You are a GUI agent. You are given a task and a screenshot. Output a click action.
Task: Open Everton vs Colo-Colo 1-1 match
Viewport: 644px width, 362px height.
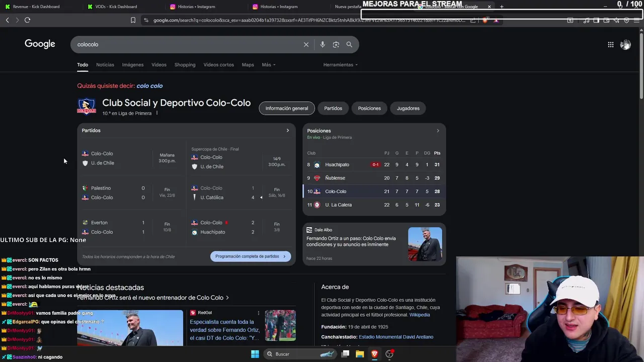pos(132,227)
